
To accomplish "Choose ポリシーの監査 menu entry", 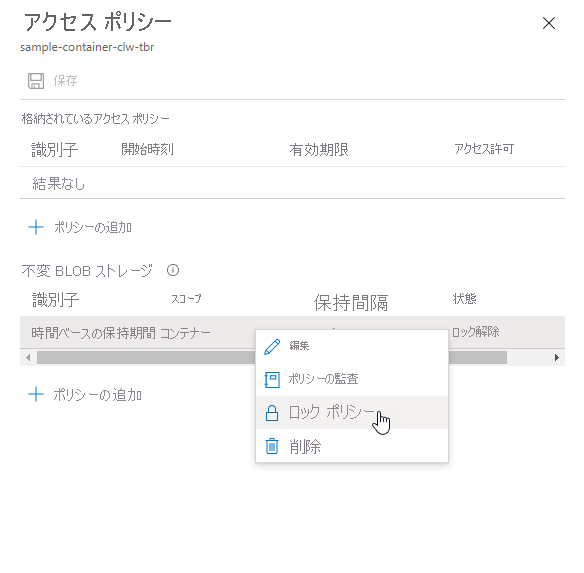I will click(352, 379).
